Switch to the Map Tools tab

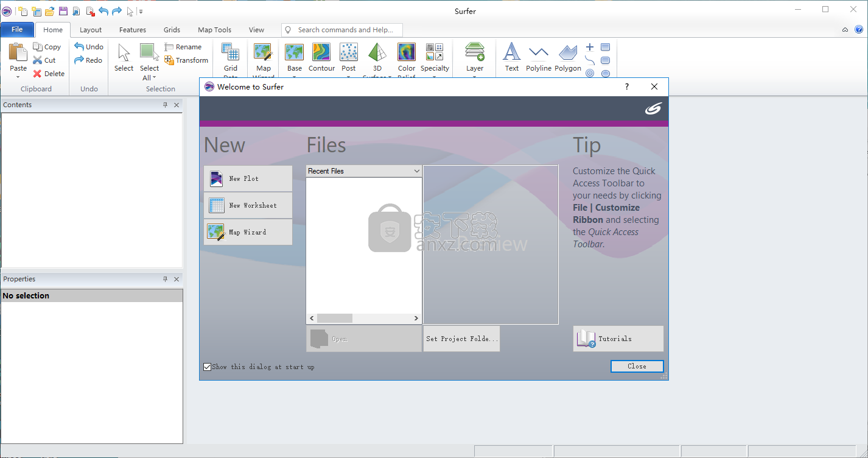pyautogui.click(x=214, y=30)
